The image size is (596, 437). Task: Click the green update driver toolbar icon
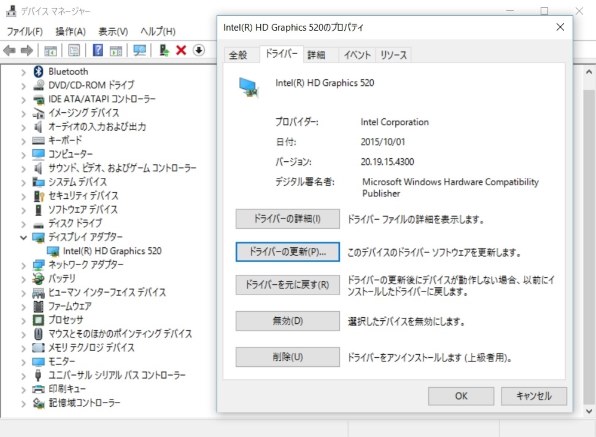tap(164, 50)
